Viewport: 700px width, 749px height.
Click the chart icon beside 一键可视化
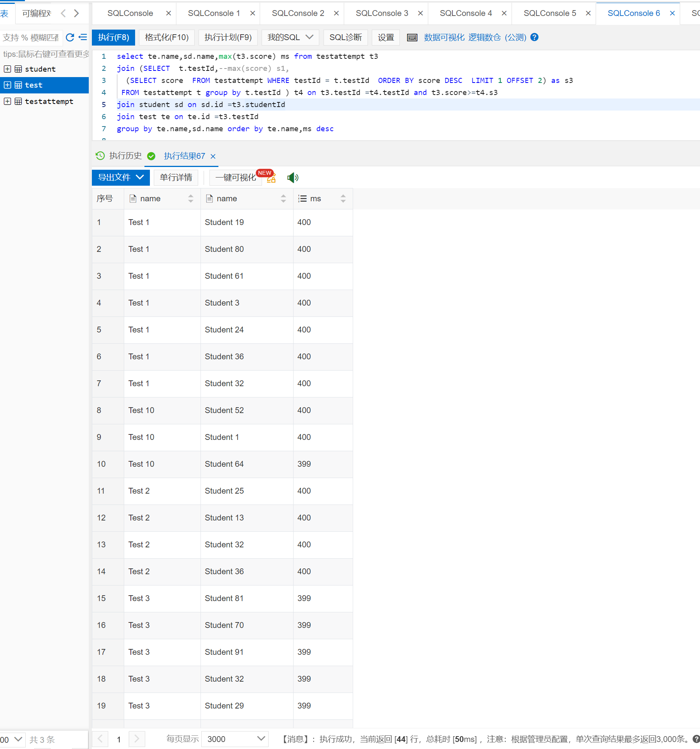click(x=271, y=179)
